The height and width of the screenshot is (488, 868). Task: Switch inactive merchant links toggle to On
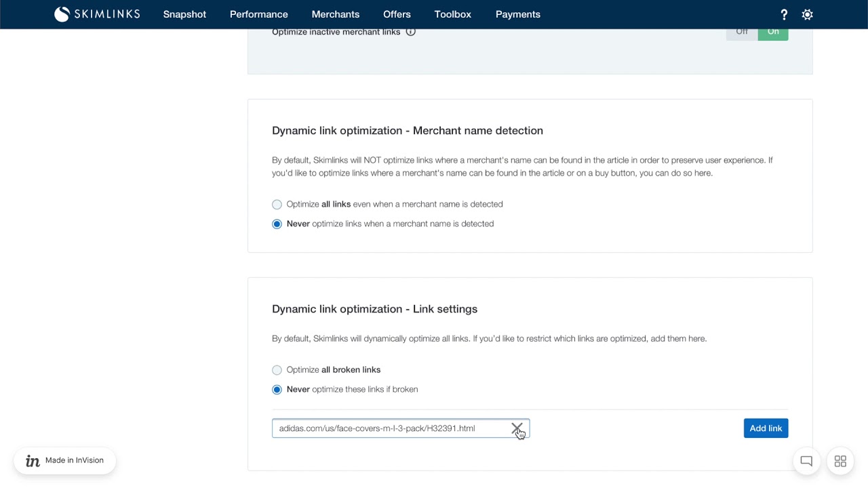click(773, 33)
